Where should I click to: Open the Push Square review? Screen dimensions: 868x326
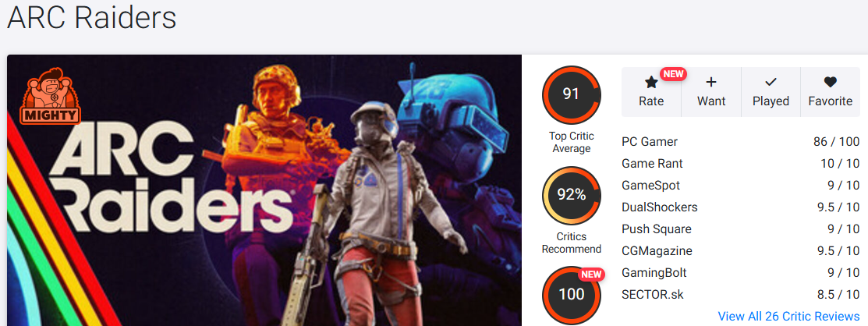click(x=656, y=229)
